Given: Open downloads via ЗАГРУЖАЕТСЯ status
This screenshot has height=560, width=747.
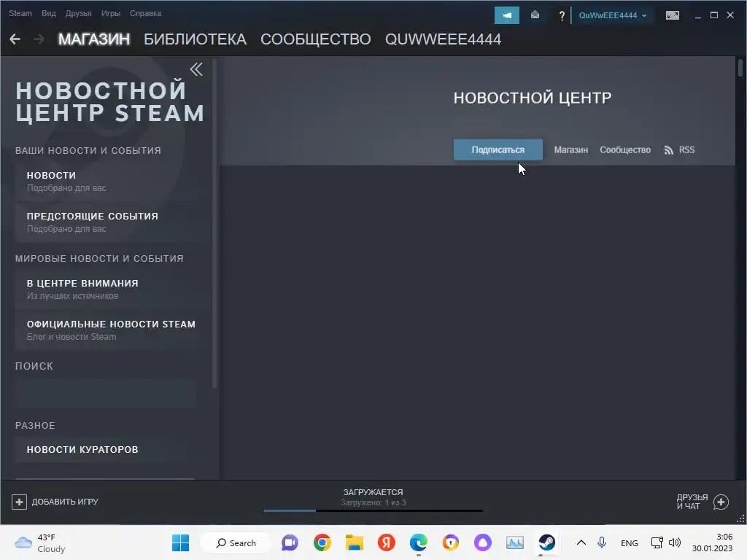Looking at the screenshot, I should coord(373,492).
